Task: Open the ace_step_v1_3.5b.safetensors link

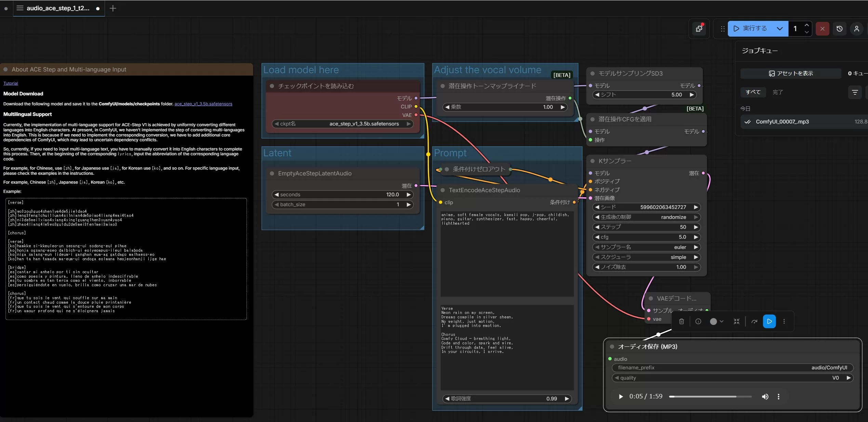Action: point(203,104)
